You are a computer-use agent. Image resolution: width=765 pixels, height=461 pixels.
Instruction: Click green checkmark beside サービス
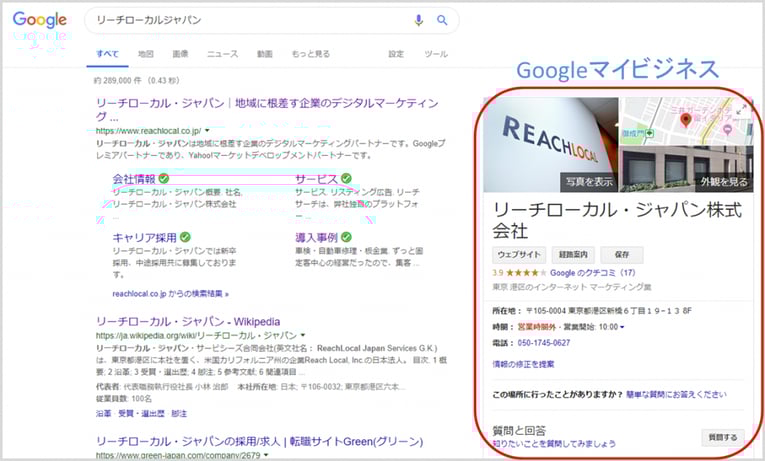tap(346, 179)
